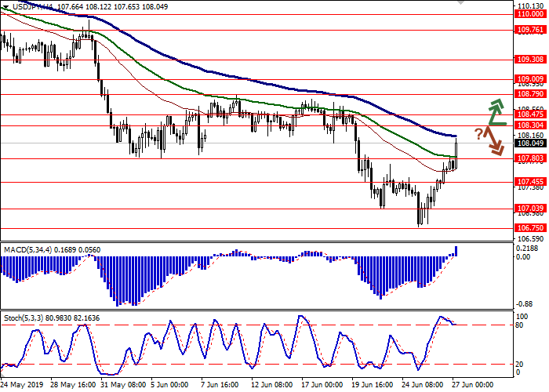The height and width of the screenshot is (392, 549).
Task: Select the 107.039 support level label
Action: [530, 209]
